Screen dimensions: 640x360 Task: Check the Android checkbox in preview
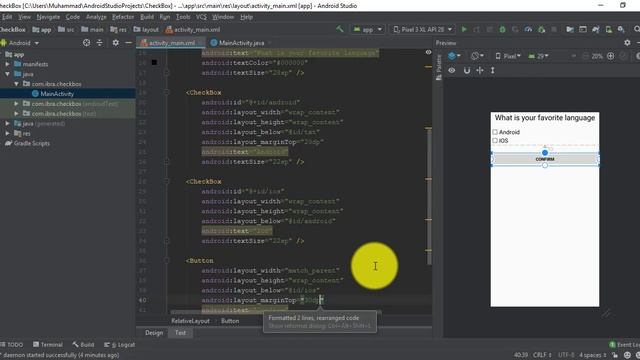coord(495,132)
